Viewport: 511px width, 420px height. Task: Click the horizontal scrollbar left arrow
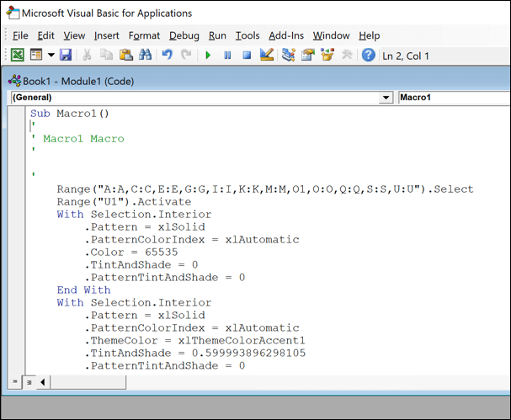pos(43,382)
